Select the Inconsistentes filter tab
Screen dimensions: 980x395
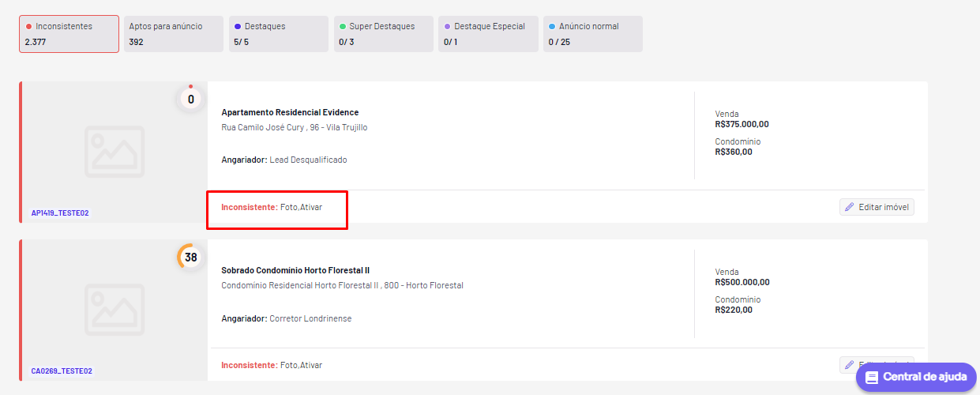tap(69, 34)
